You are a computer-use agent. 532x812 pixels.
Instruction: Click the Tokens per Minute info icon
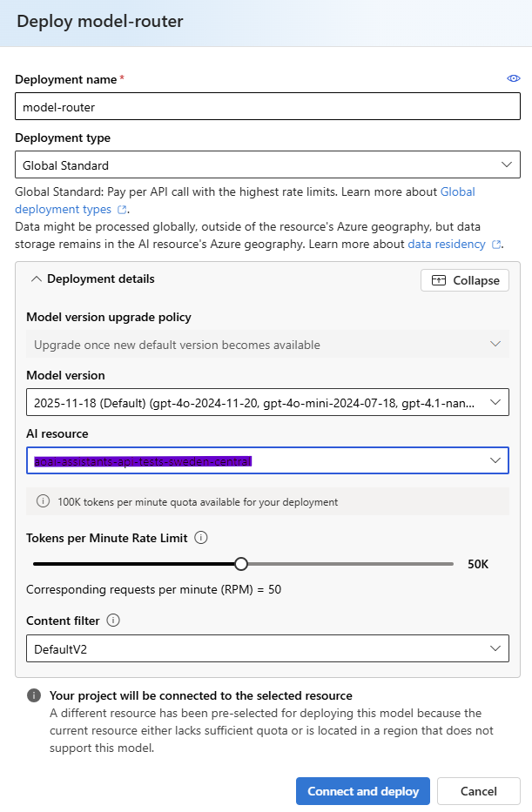pyautogui.click(x=201, y=538)
